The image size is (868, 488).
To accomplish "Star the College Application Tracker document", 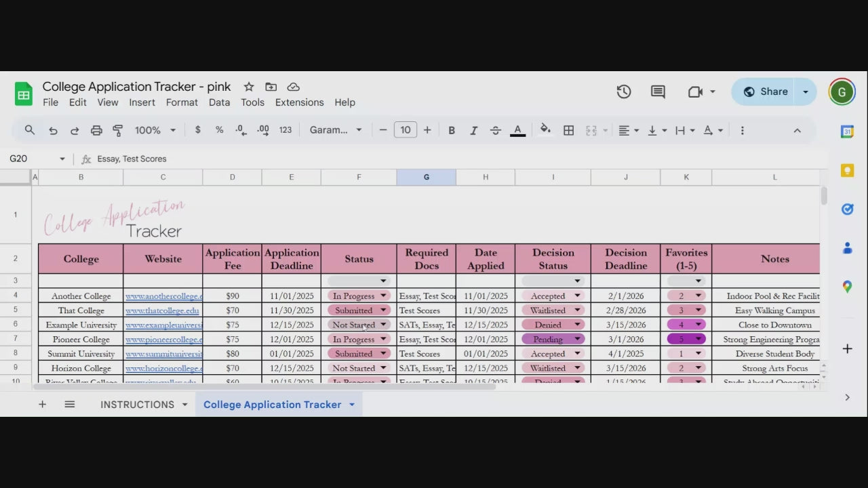I will 249,87.
